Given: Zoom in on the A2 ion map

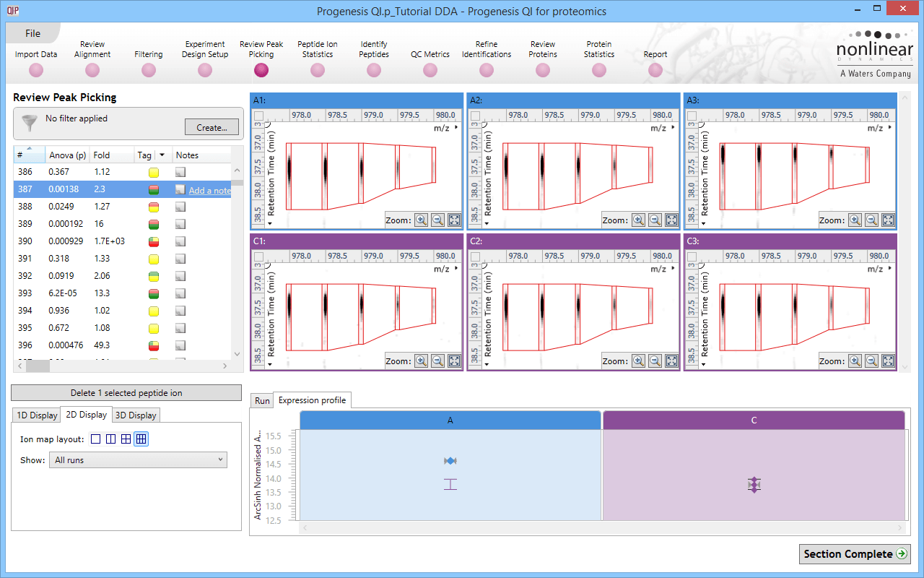Looking at the screenshot, I should [638, 220].
